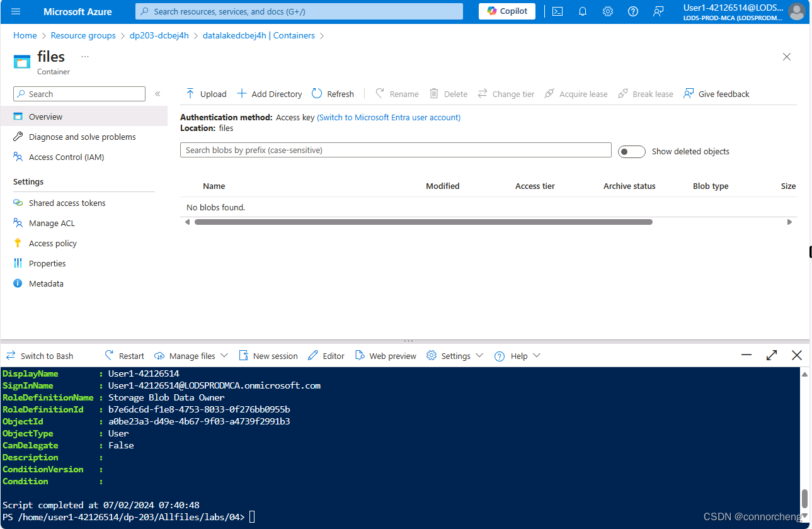This screenshot has height=529, width=812.
Task: Open Cloud Shell Settings dropdown
Action: (x=455, y=356)
